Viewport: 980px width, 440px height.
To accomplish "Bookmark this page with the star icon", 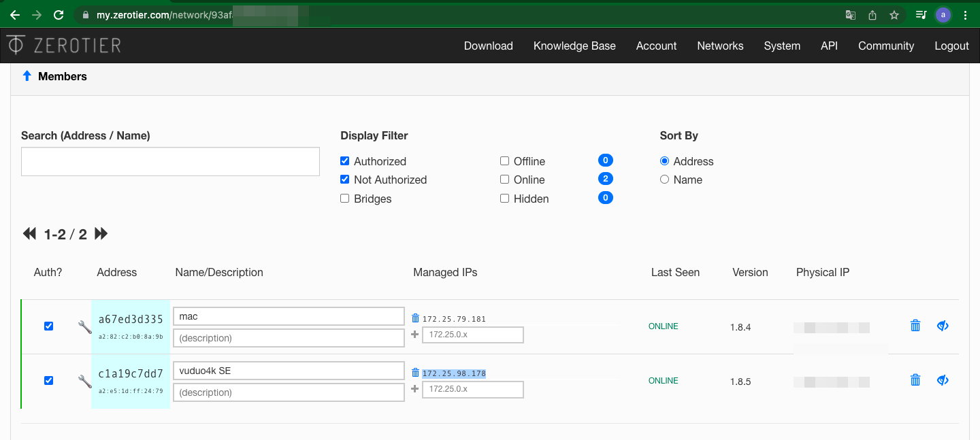I will tap(894, 14).
